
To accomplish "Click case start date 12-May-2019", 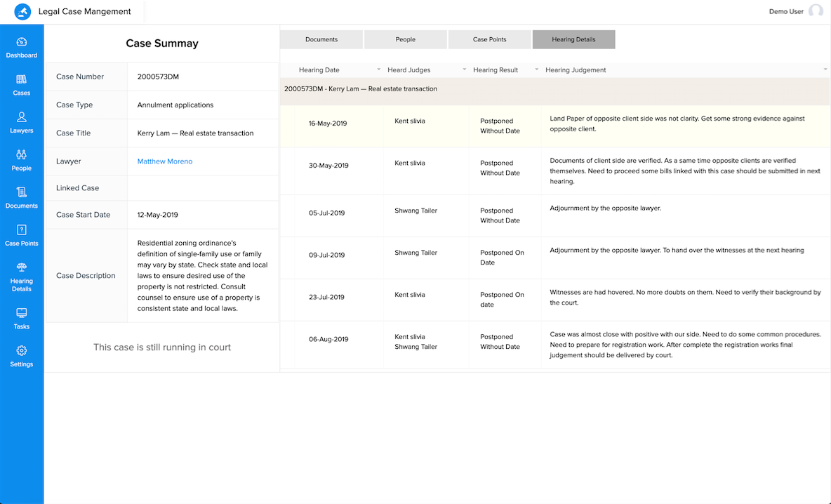I will tap(157, 215).
